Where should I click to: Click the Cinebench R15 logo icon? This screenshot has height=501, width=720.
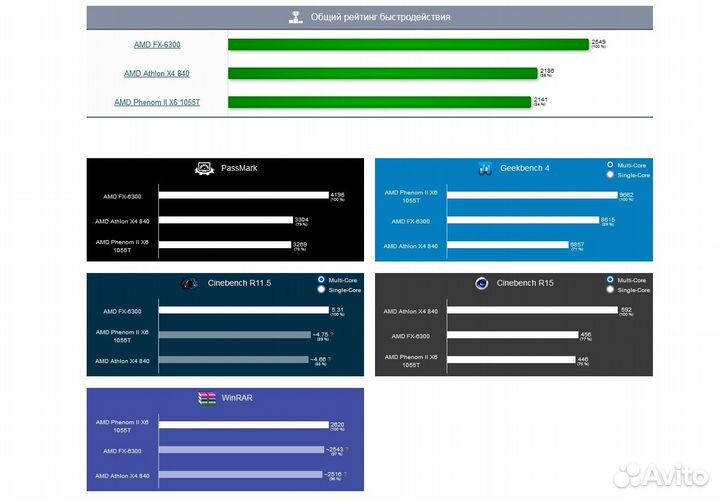[x=481, y=283]
